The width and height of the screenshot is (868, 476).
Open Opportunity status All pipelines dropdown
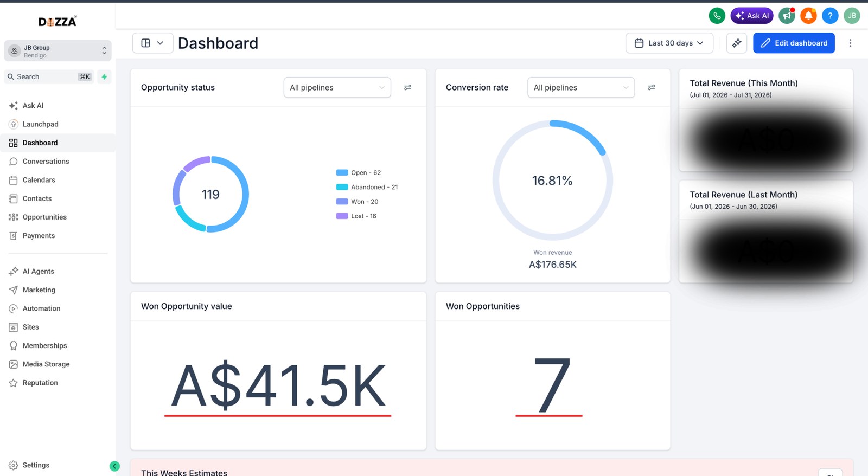(337, 87)
